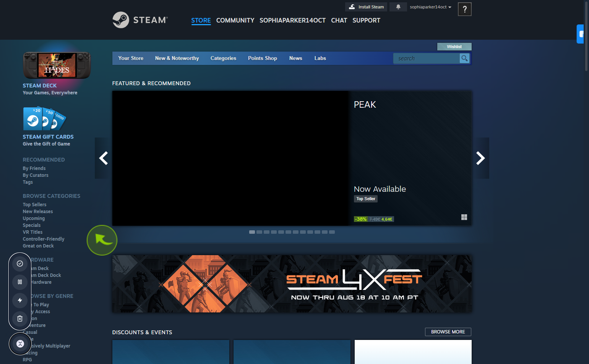Open the Controller-Friendly category link
The height and width of the screenshot is (364, 589).
click(44, 239)
